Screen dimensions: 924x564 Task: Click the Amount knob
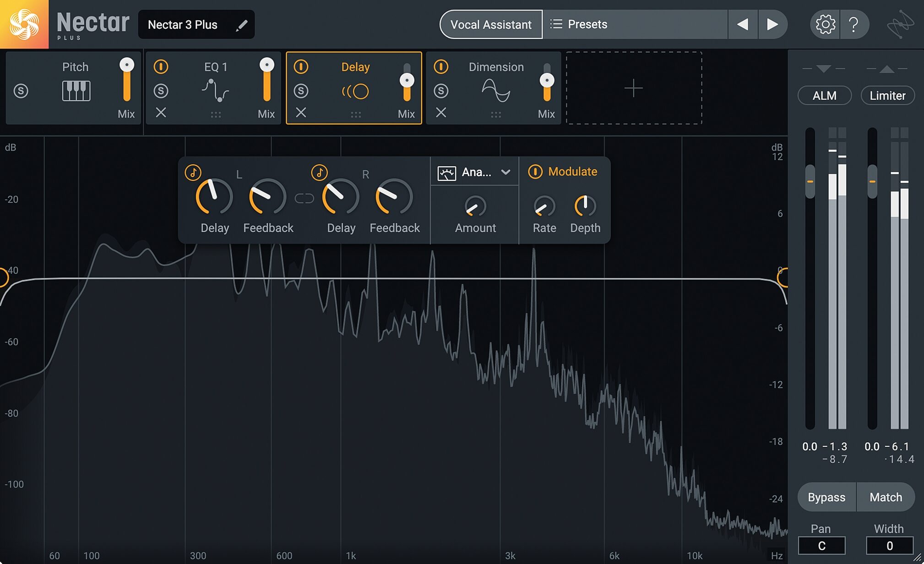[x=475, y=206]
